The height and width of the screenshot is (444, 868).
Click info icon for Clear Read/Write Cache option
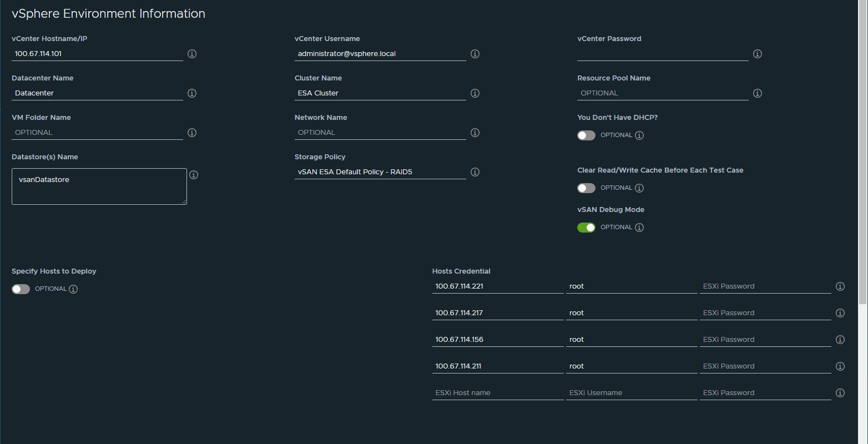[x=639, y=188]
